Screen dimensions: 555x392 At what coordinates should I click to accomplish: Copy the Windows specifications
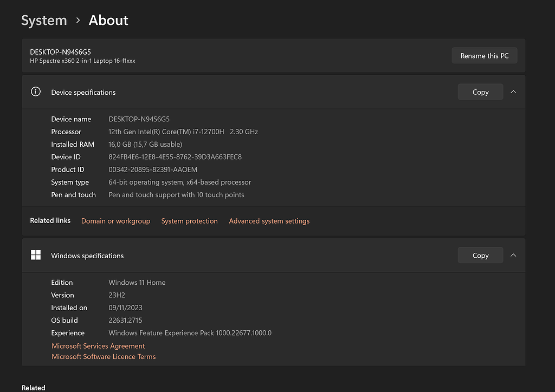coord(480,255)
